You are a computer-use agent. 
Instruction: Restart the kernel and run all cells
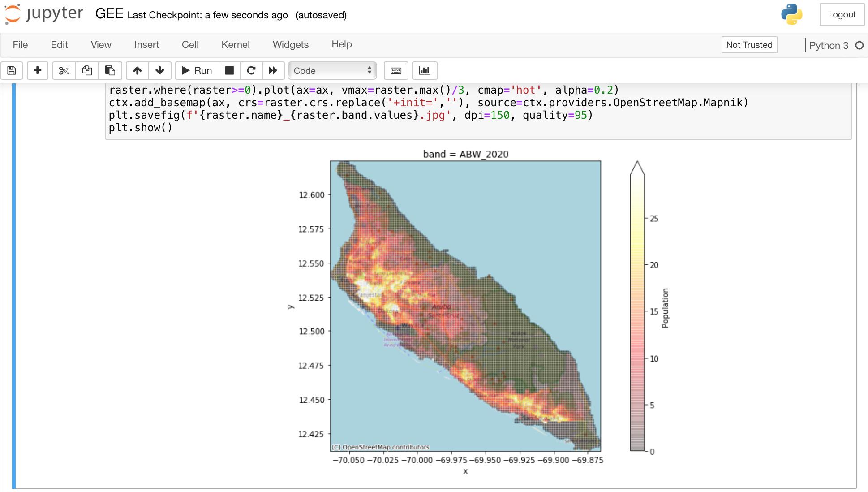(x=273, y=70)
